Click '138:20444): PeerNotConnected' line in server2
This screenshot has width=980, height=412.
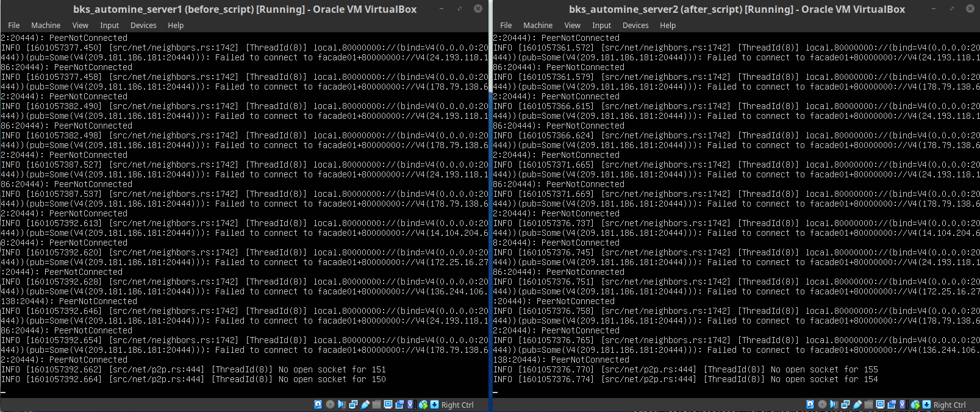[x=561, y=360]
